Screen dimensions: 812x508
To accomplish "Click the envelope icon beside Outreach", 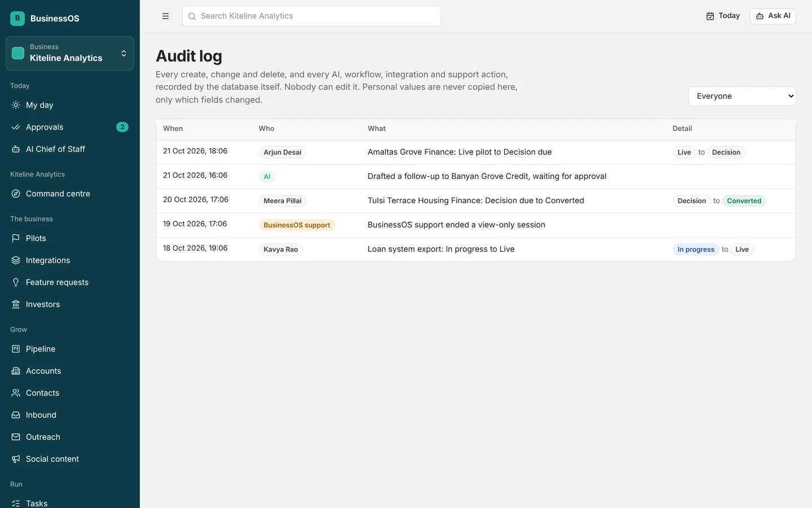I will click(16, 437).
